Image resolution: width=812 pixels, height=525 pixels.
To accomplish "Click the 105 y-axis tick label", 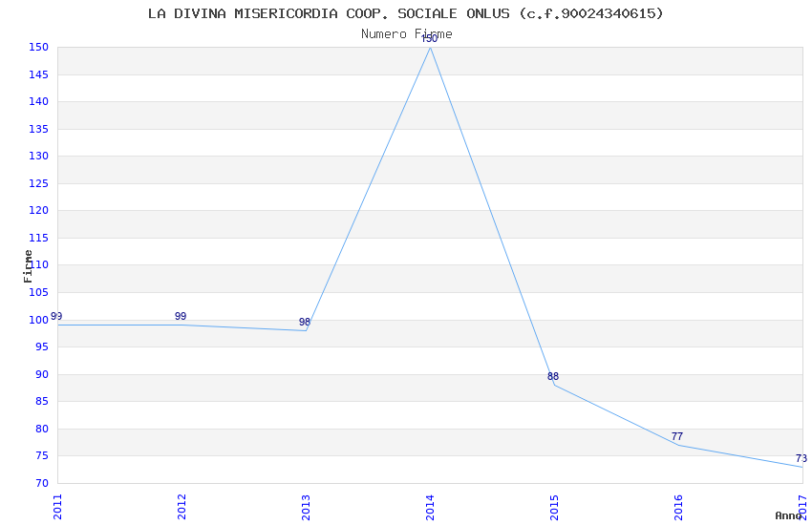I will coord(39,292).
